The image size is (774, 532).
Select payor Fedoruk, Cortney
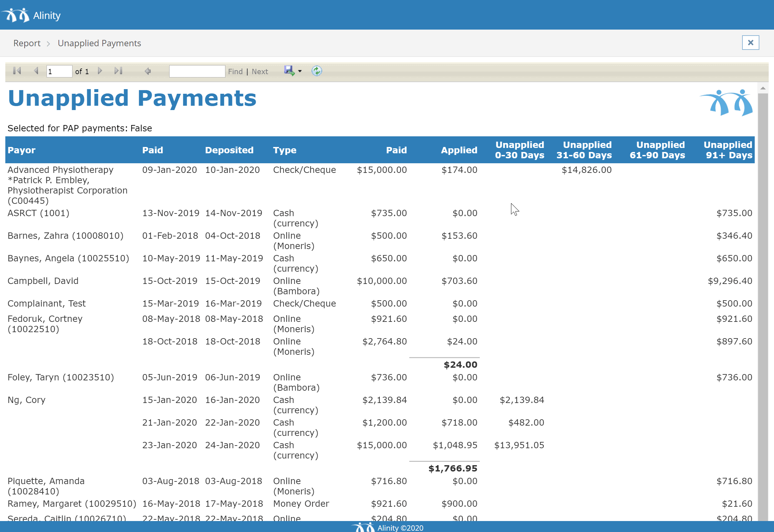(45, 324)
